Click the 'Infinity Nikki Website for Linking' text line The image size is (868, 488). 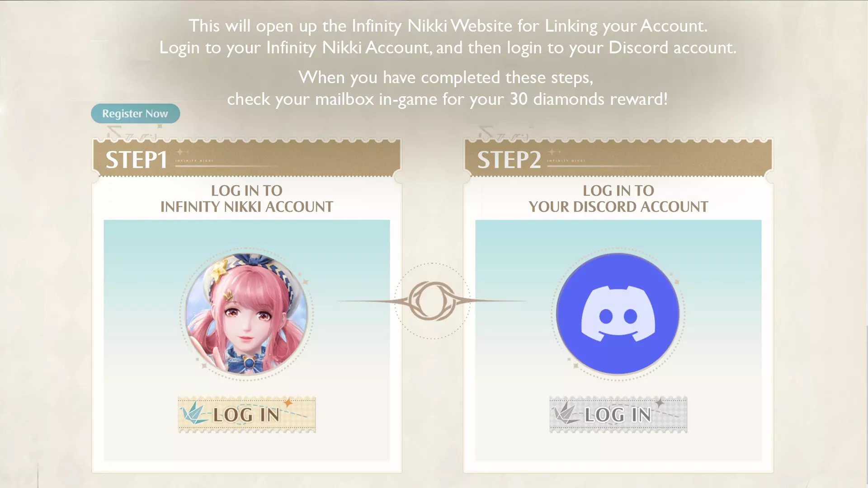point(448,26)
